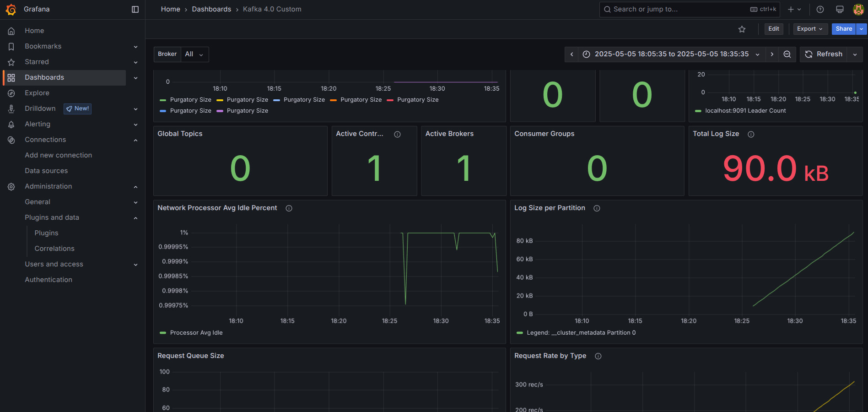Open Add new connection page
The image size is (868, 412).
click(x=58, y=155)
